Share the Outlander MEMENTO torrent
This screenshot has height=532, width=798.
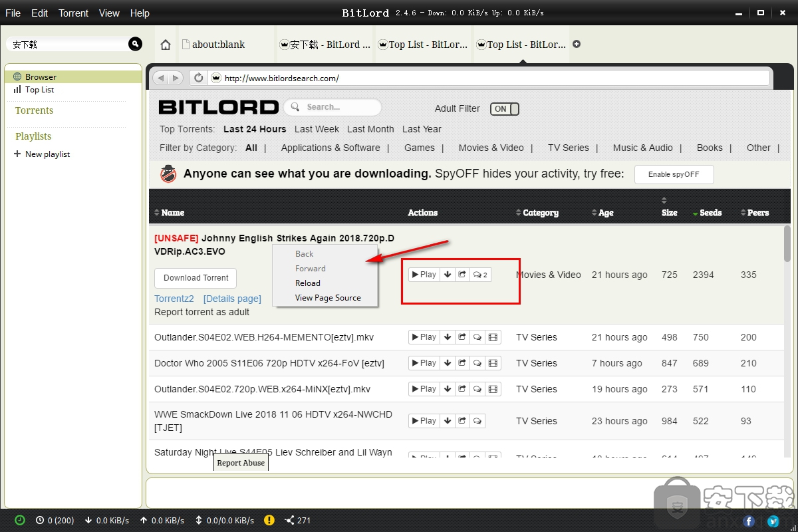pos(462,337)
